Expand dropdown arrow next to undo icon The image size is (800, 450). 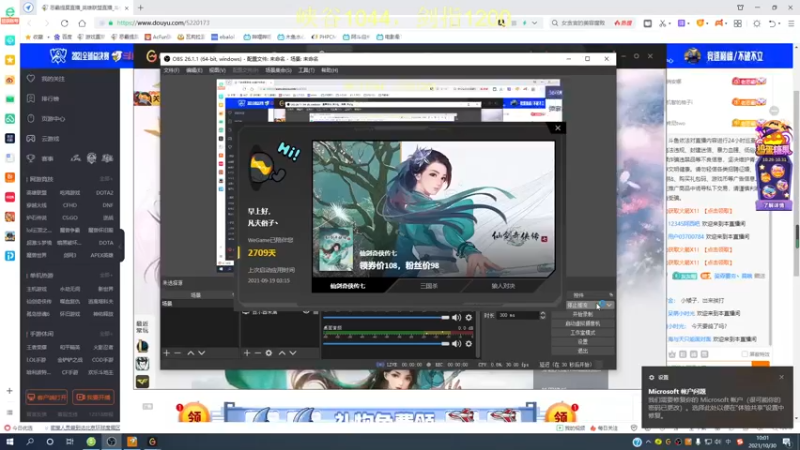(780, 23)
